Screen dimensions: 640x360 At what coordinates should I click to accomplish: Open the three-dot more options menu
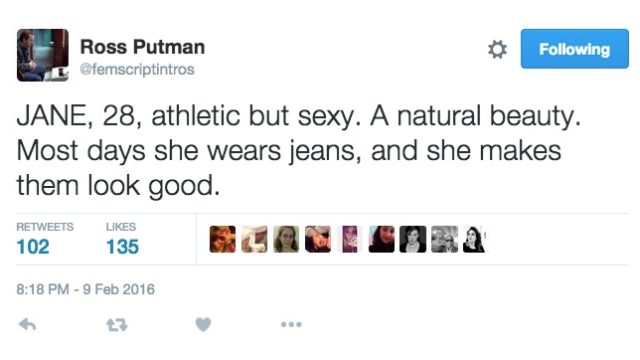pyautogui.click(x=291, y=324)
